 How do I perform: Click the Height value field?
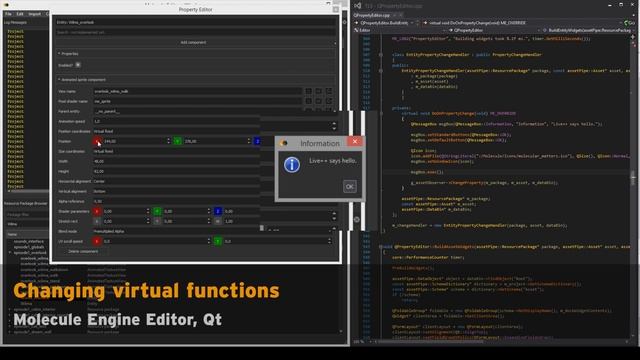click(x=176, y=171)
